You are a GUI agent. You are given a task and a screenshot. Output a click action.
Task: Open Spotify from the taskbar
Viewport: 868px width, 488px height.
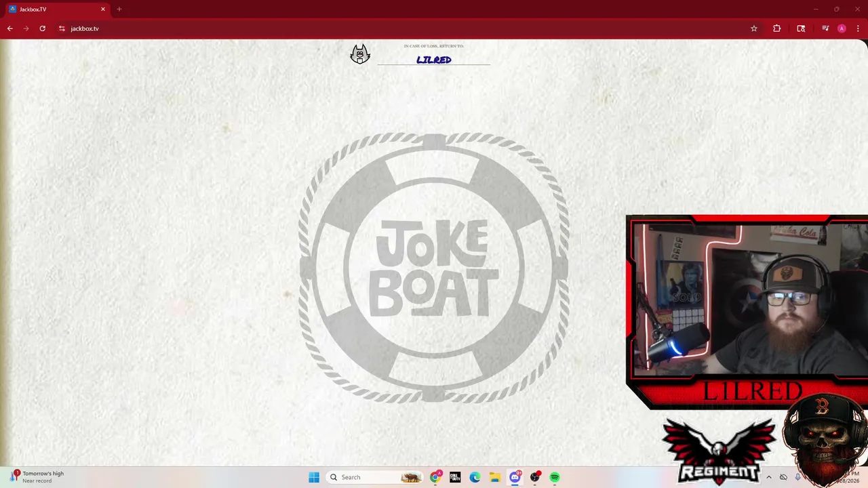[555, 477]
